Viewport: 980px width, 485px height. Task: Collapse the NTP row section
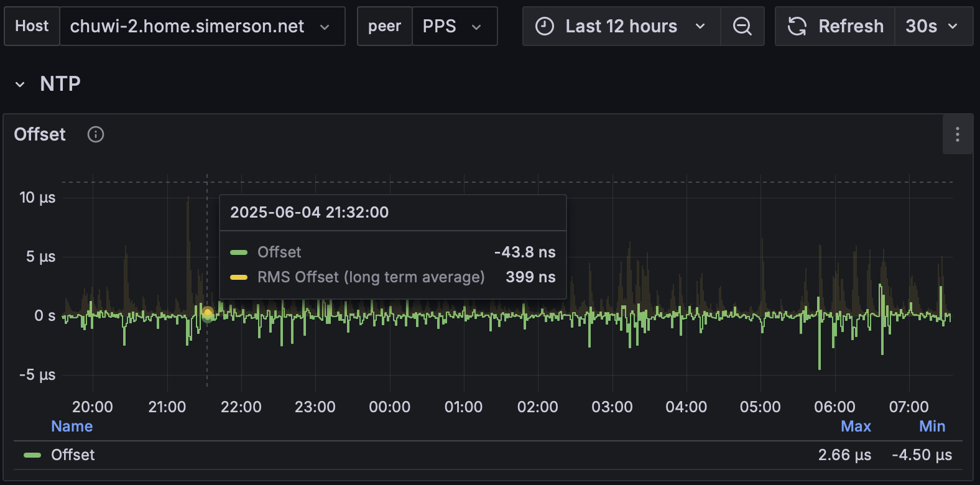(20, 84)
